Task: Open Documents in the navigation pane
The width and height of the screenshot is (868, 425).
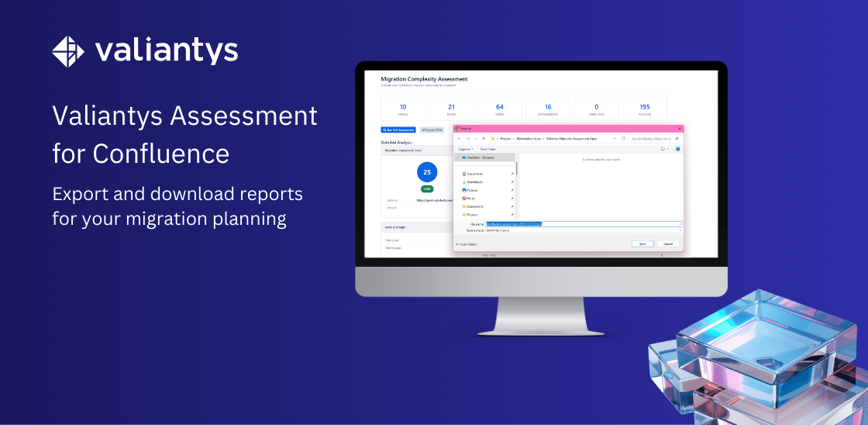Action: point(472,174)
